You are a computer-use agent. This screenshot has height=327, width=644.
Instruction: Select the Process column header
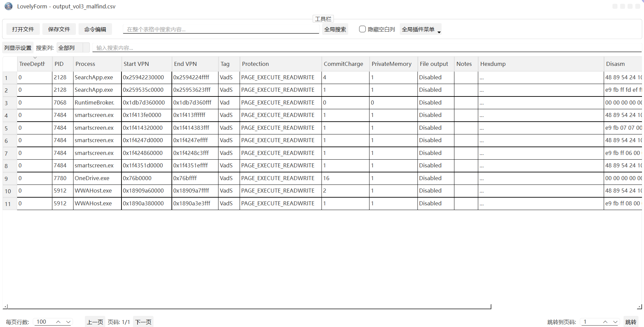97,64
